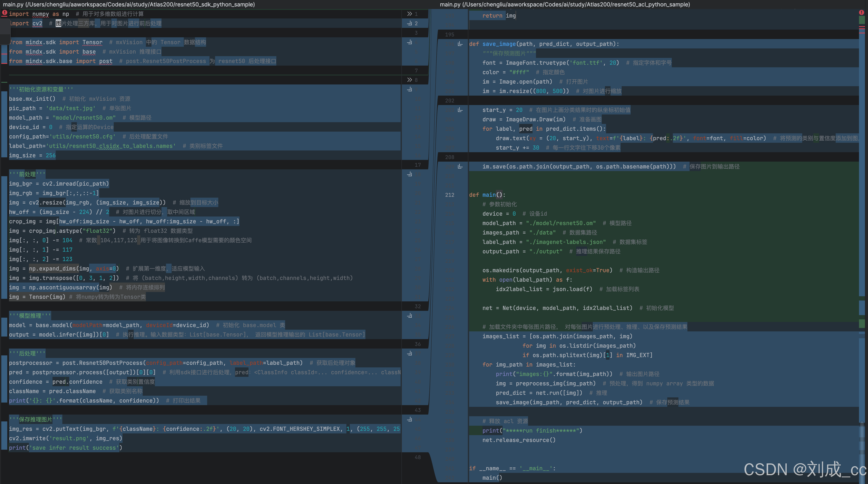The width and height of the screenshot is (868, 484).
Task: Click the accept-change arrow icon at line 4
Action: (x=409, y=42)
